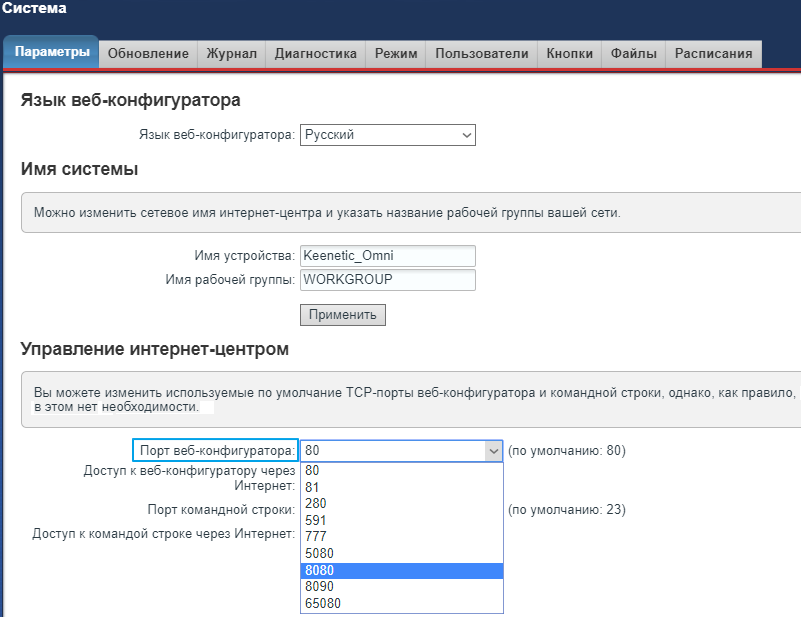Select port 777 from the list
Viewport: 801px width, 617px height.
coord(401,537)
